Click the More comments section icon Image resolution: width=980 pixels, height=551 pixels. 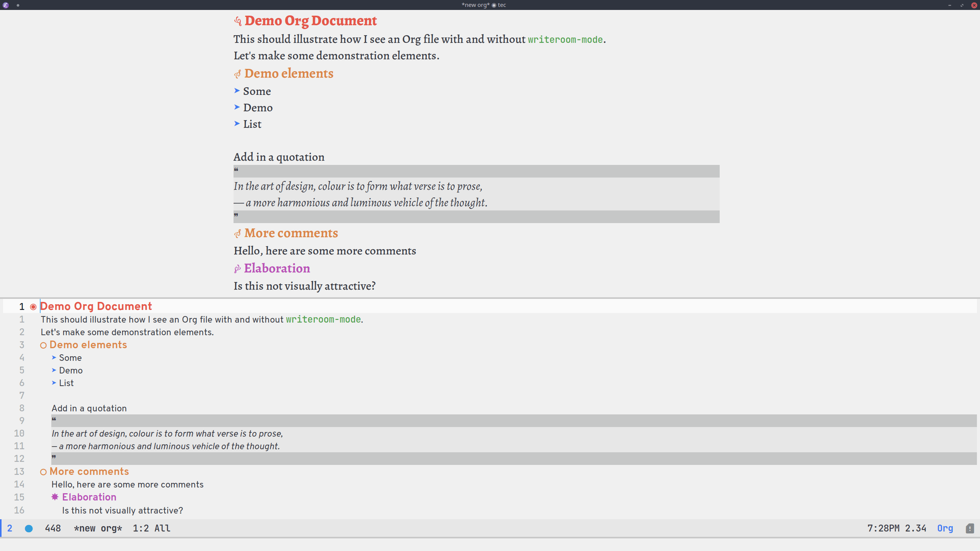click(x=238, y=233)
